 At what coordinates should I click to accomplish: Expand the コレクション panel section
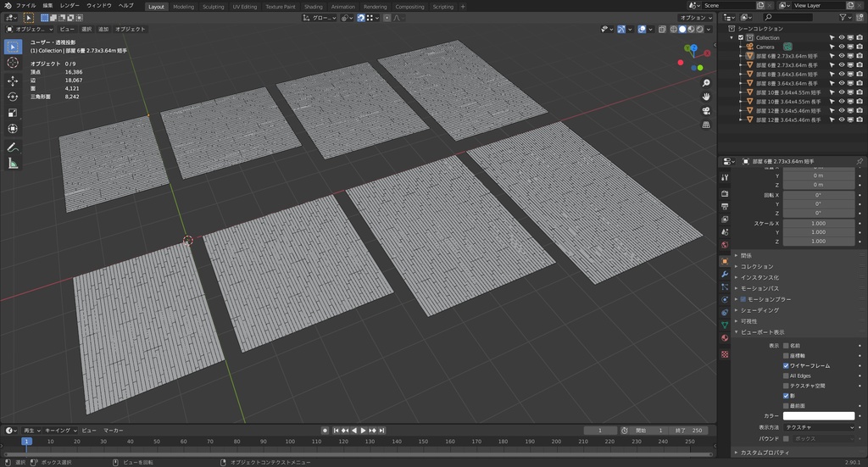point(757,266)
